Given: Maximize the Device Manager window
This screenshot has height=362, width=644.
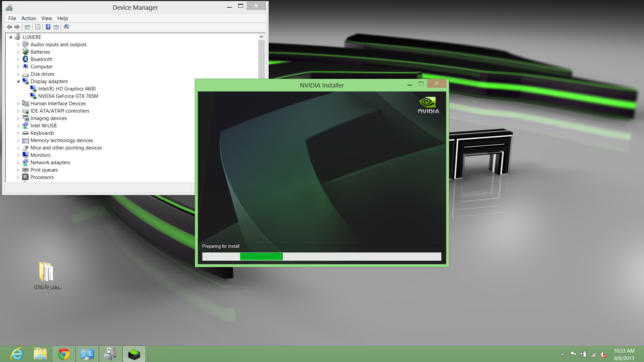Looking at the screenshot, I should click(240, 6).
